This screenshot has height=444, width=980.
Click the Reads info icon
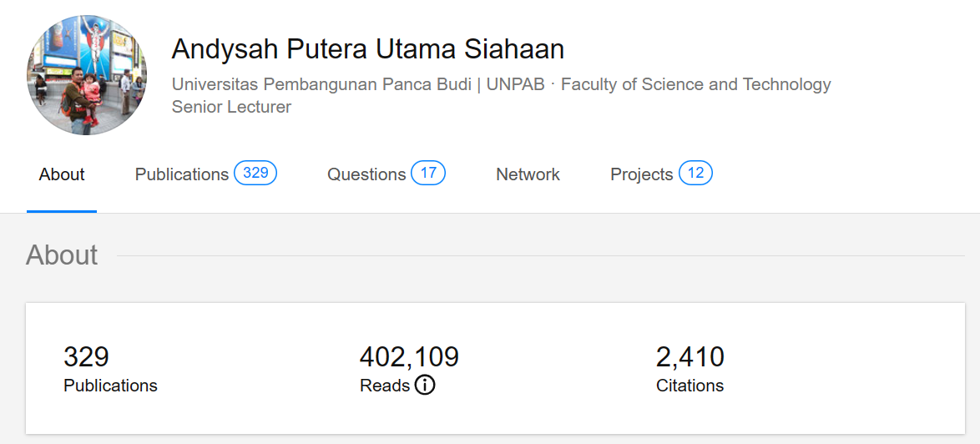(425, 386)
